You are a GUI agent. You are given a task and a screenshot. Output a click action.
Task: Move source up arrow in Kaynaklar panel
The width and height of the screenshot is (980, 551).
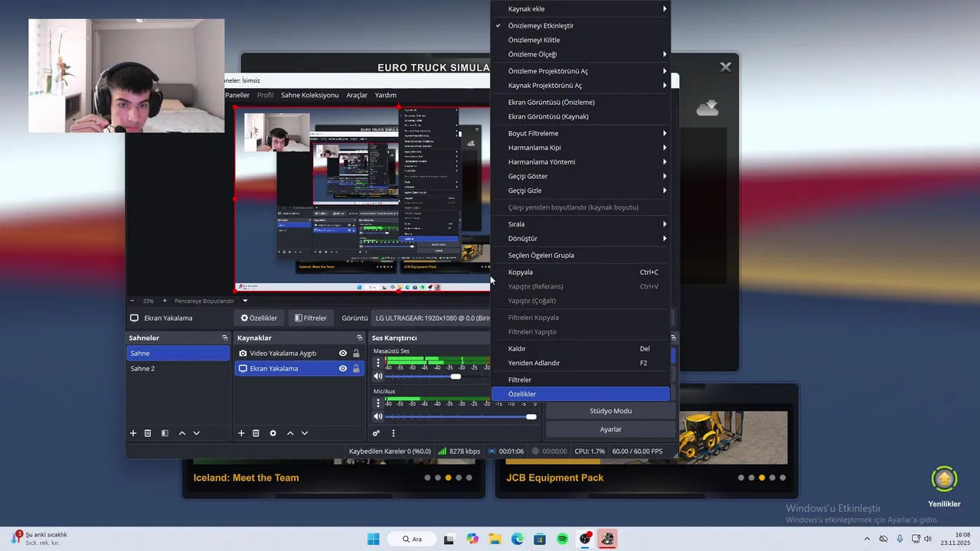tap(290, 433)
